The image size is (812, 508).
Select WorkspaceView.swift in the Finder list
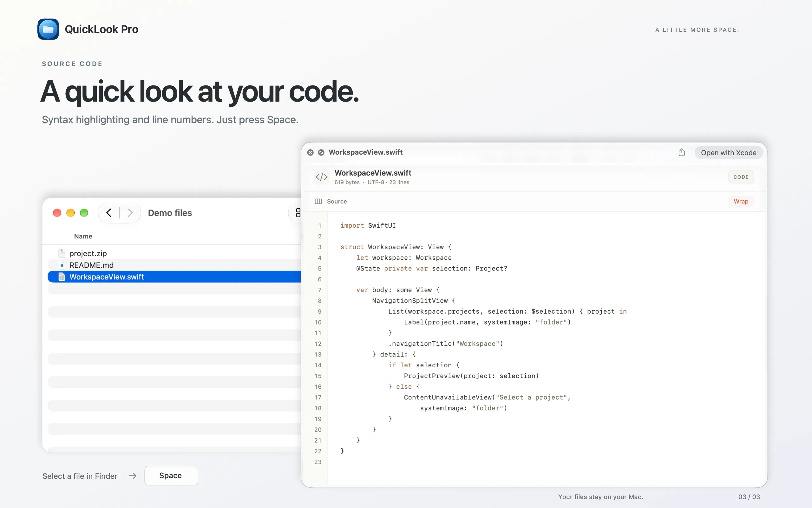(x=174, y=277)
